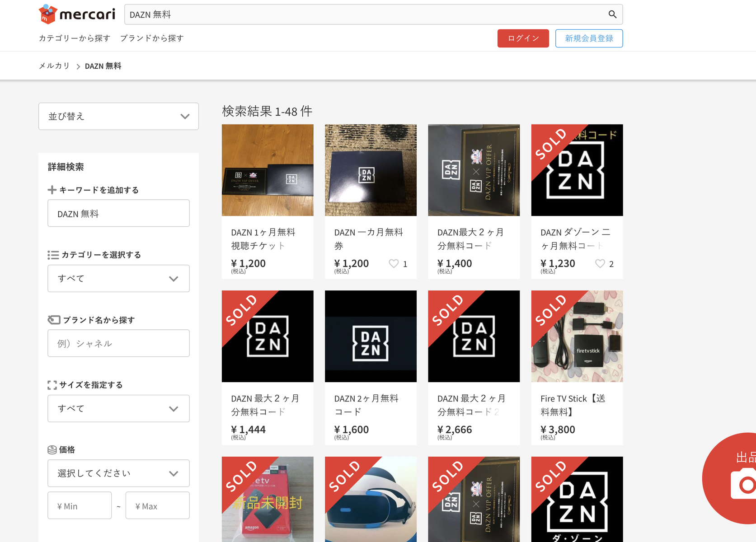Click title DAZN 1ヶ月無料視聴チケット
Screen dimensions: 756x542
click(x=263, y=239)
